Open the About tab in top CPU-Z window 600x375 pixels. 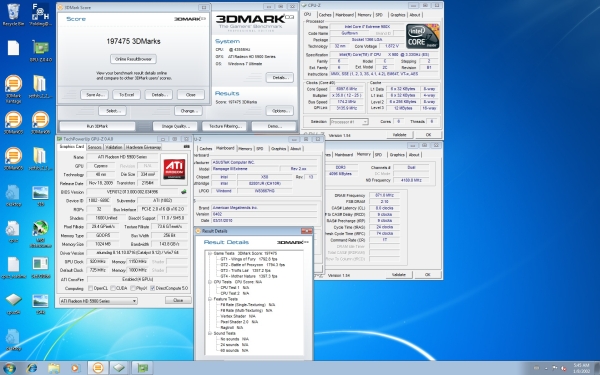point(415,15)
